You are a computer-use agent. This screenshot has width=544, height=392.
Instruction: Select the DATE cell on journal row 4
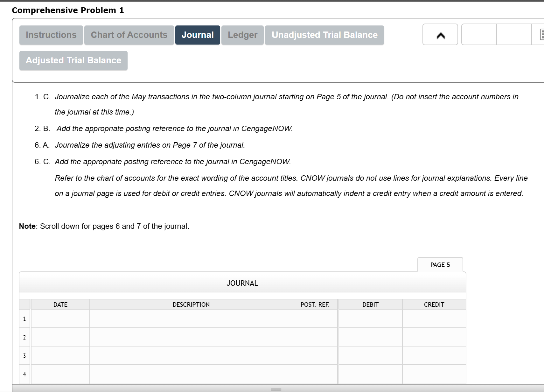point(60,374)
